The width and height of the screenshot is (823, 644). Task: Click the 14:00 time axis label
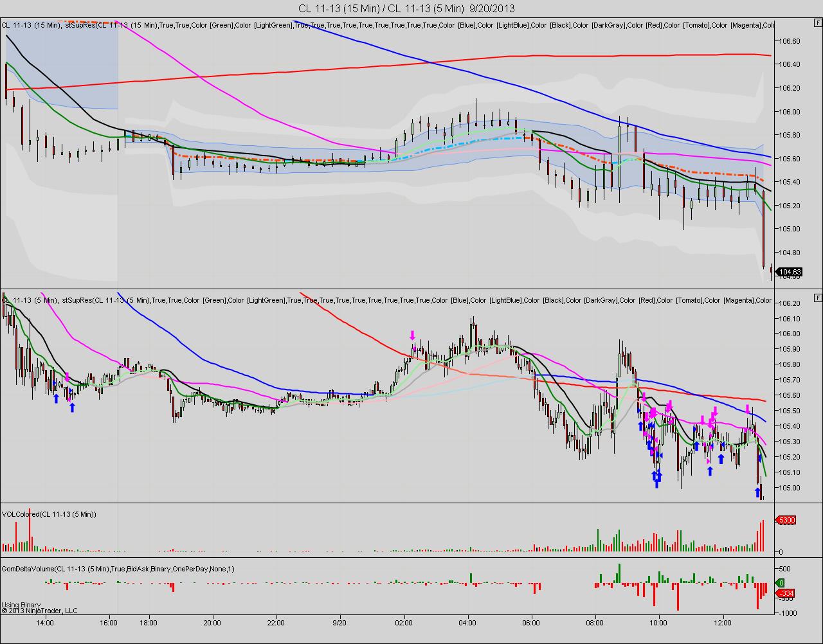coord(44,623)
